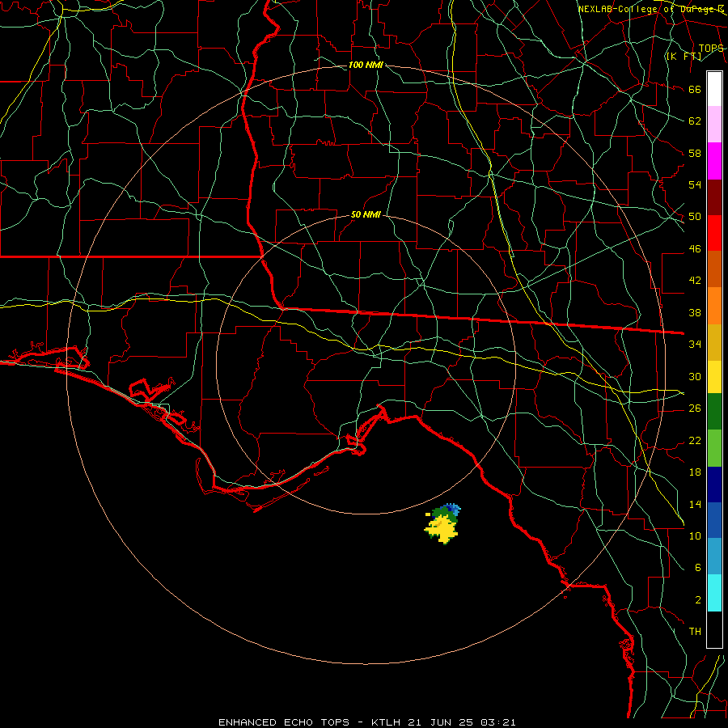The image size is (728, 728).
Task: Click the '100 NMI' range ring label
Action: (x=366, y=65)
